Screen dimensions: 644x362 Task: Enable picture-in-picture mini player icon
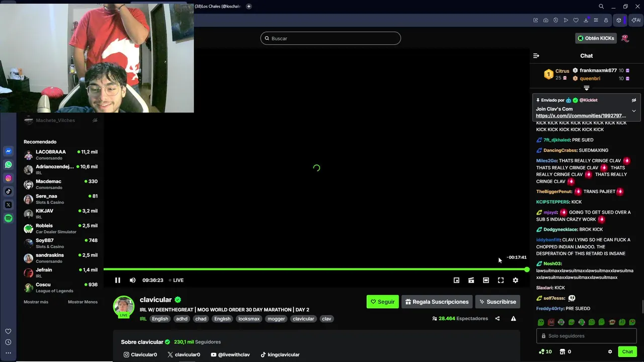456,281
